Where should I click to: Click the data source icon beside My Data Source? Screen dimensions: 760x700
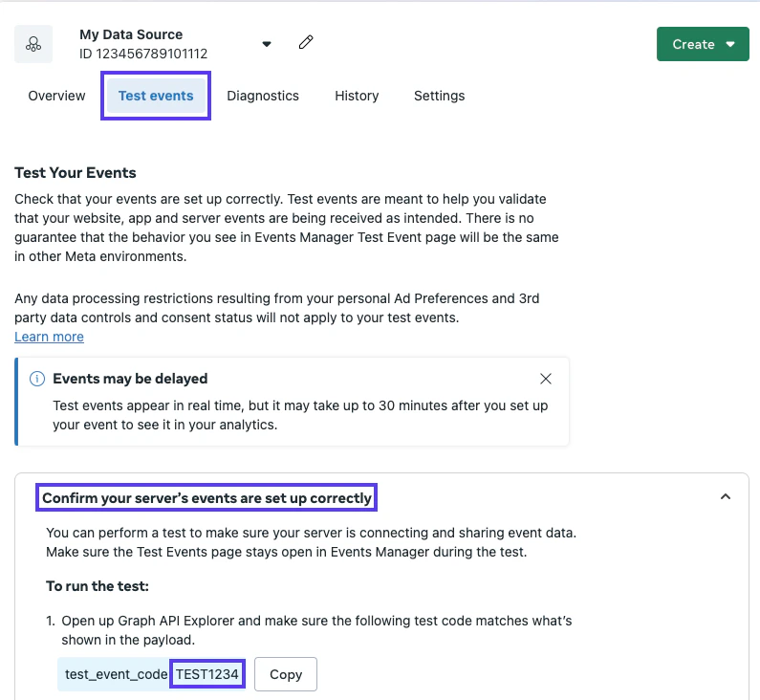coord(33,44)
